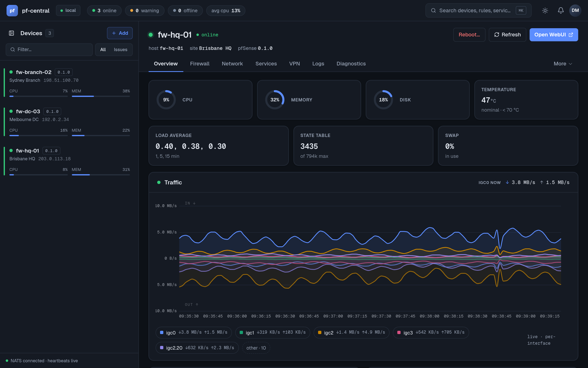This screenshot has width=588, height=368.
Task: Click the igc2 orange color swatch
Action: click(x=320, y=332)
